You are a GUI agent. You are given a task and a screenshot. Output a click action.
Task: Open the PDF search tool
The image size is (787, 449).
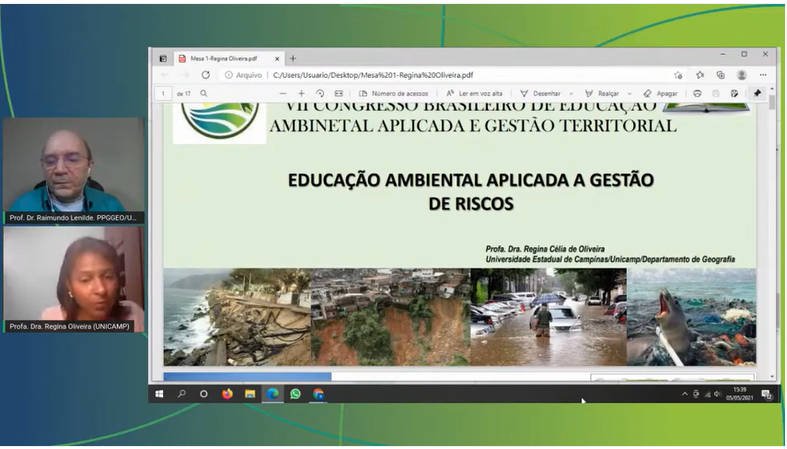(x=204, y=93)
